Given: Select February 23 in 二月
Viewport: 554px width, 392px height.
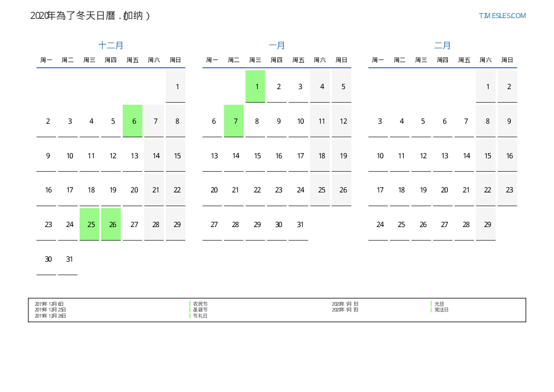Looking at the screenshot, I should click(508, 190).
